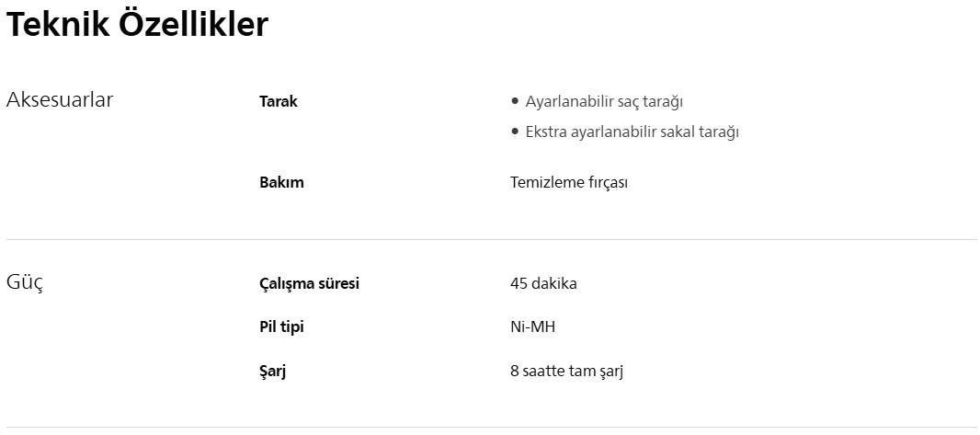This screenshot has width=980, height=435.
Task: Click the Çalışma süresi label
Action: coord(309,283)
